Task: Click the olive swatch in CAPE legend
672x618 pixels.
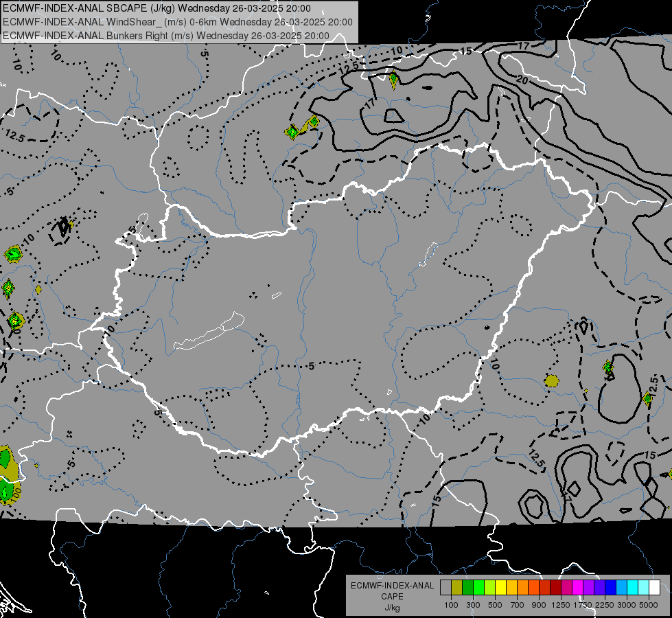Action: [x=457, y=587]
